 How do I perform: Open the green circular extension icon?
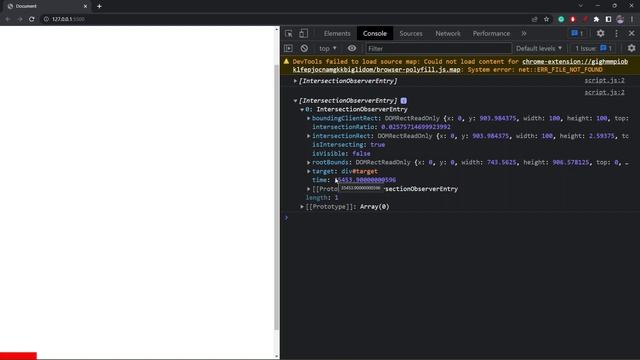click(x=561, y=19)
